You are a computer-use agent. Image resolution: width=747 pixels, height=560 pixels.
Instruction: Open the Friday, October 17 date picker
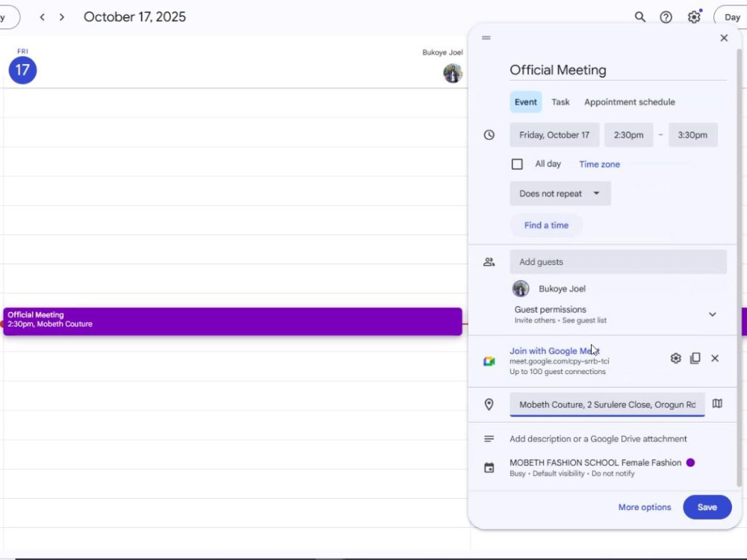pyautogui.click(x=554, y=134)
